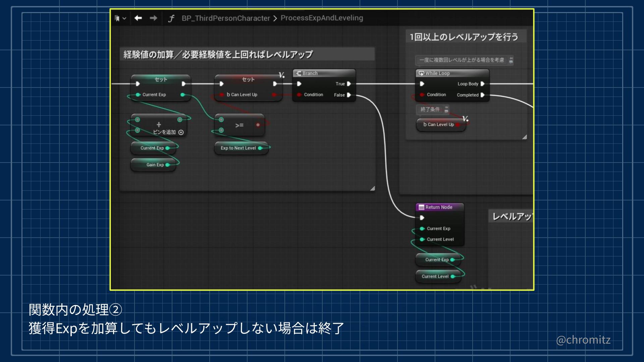
Task: Select the comment title 経験値の加算／必要経験値を上回ればレベルアップ
Action: (x=218, y=54)
